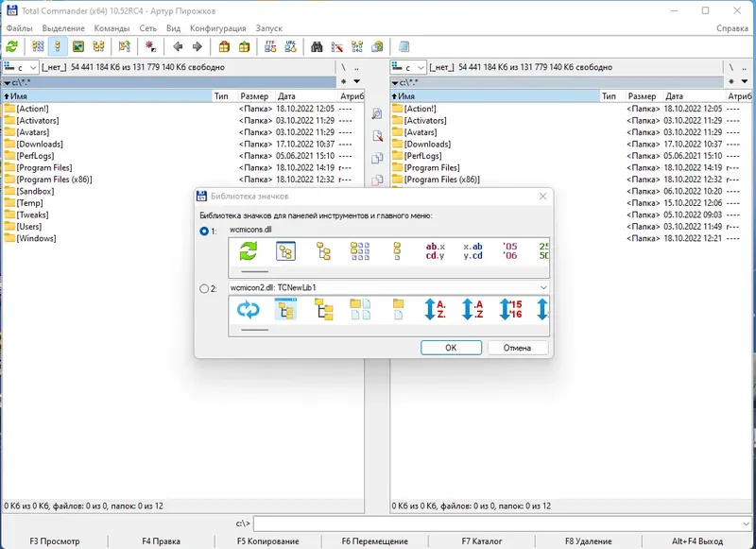Click F7 Каталог button
The width and height of the screenshot is (756, 549).
(x=482, y=541)
